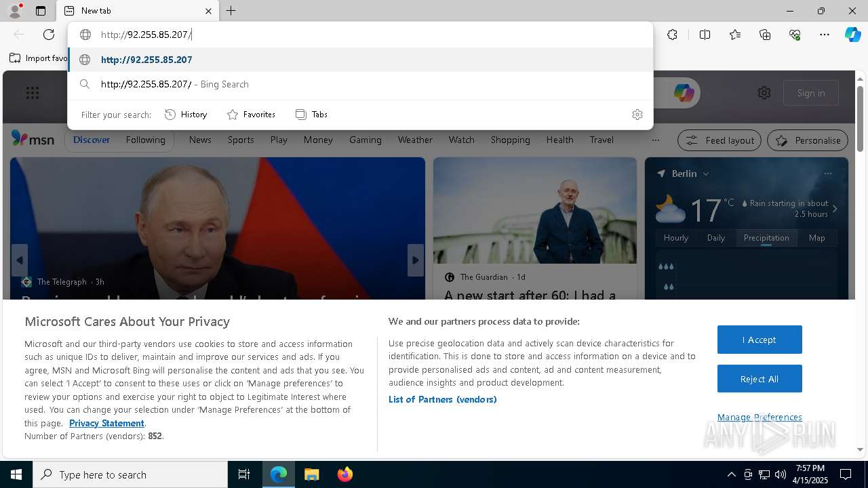Expand rain forecast chevron arrow
Image resolution: width=868 pixels, height=488 pixels.
pos(835,209)
